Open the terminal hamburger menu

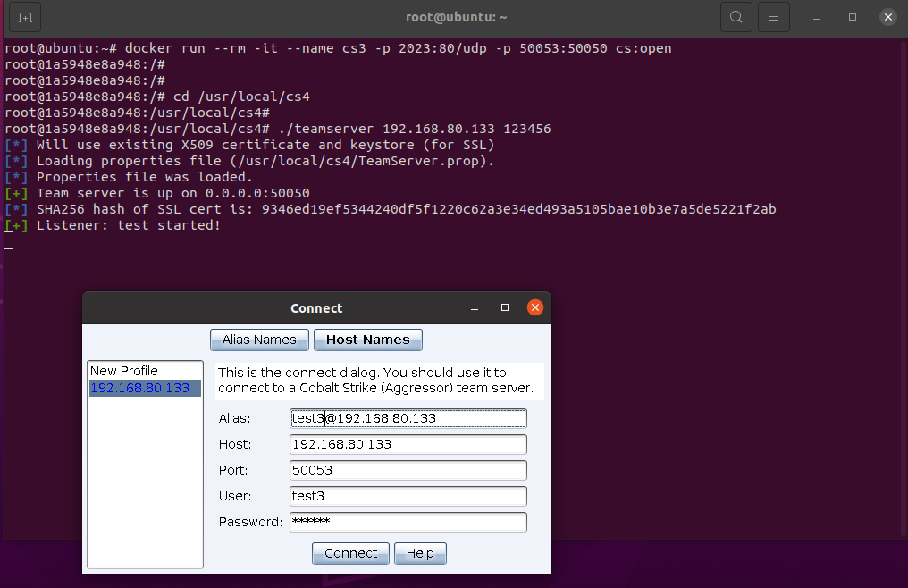(x=774, y=17)
